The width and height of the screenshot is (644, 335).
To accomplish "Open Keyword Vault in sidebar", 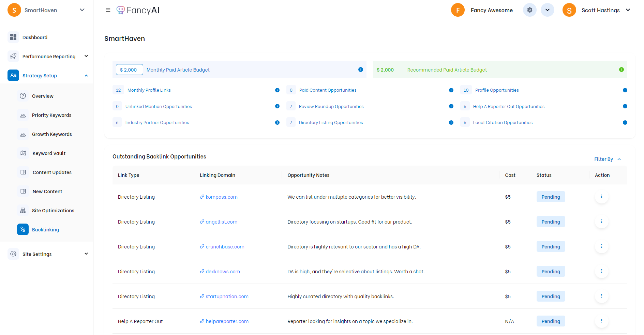I will click(49, 153).
